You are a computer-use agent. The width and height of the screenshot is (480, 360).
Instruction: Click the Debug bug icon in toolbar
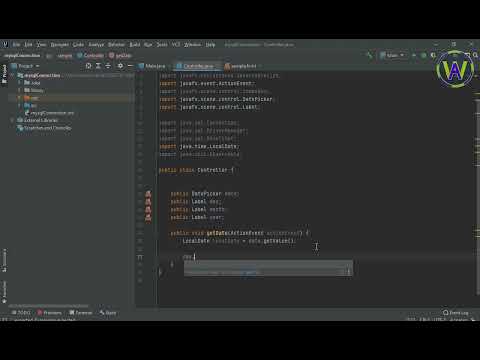(x=424, y=55)
